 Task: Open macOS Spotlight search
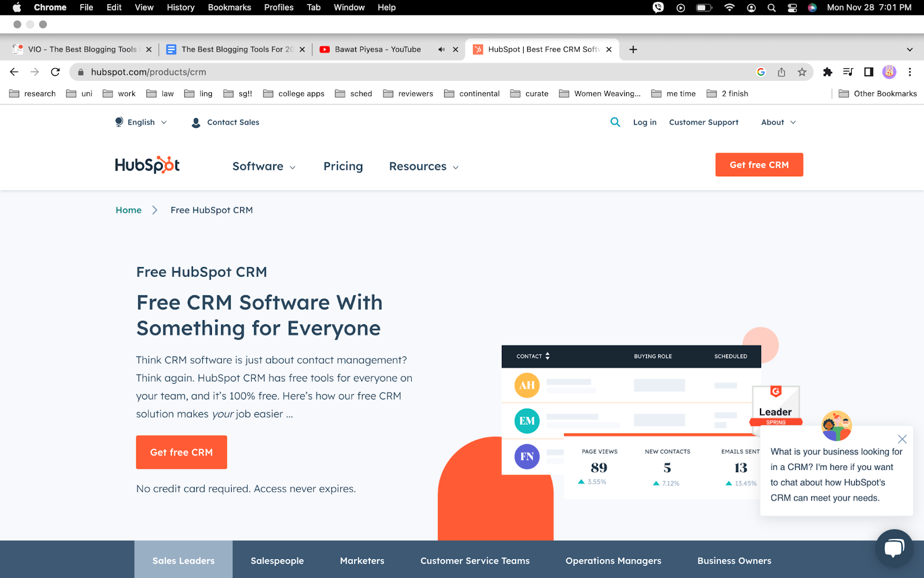772,8
